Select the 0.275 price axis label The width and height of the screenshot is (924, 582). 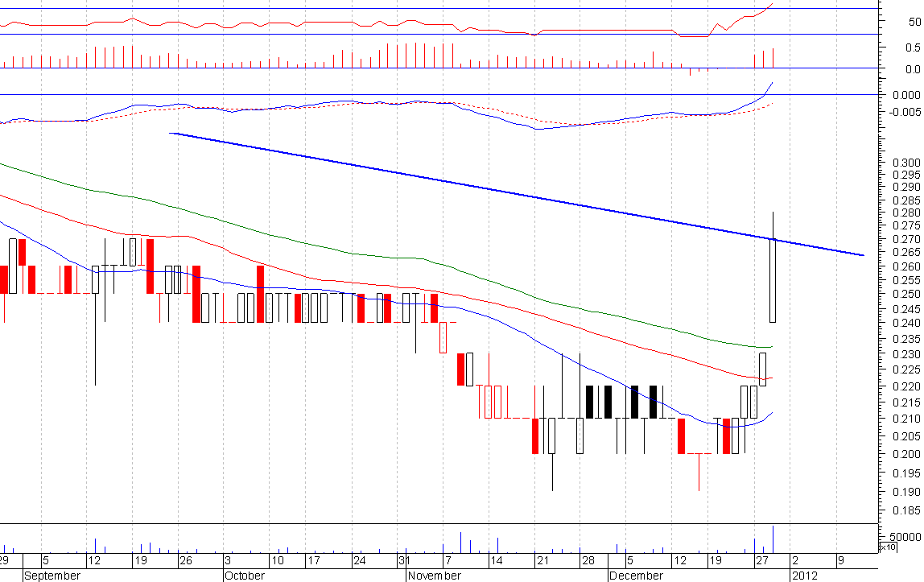[x=907, y=225]
